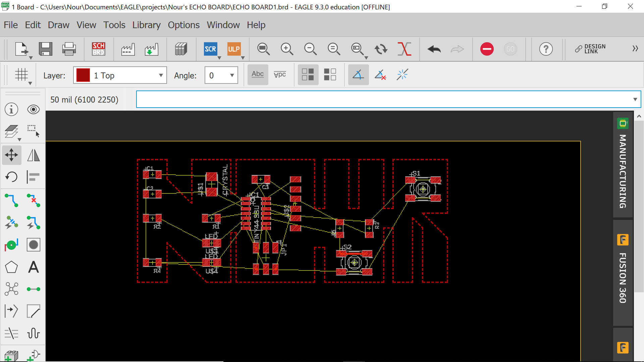The width and height of the screenshot is (644, 362).
Task: Switch to schematic with SCH/BRD icon
Action: tap(99, 49)
